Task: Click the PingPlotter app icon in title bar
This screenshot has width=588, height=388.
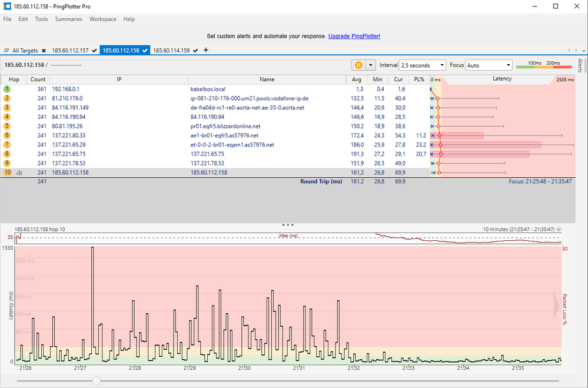Action: pyautogui.click(x=7, y=6)
